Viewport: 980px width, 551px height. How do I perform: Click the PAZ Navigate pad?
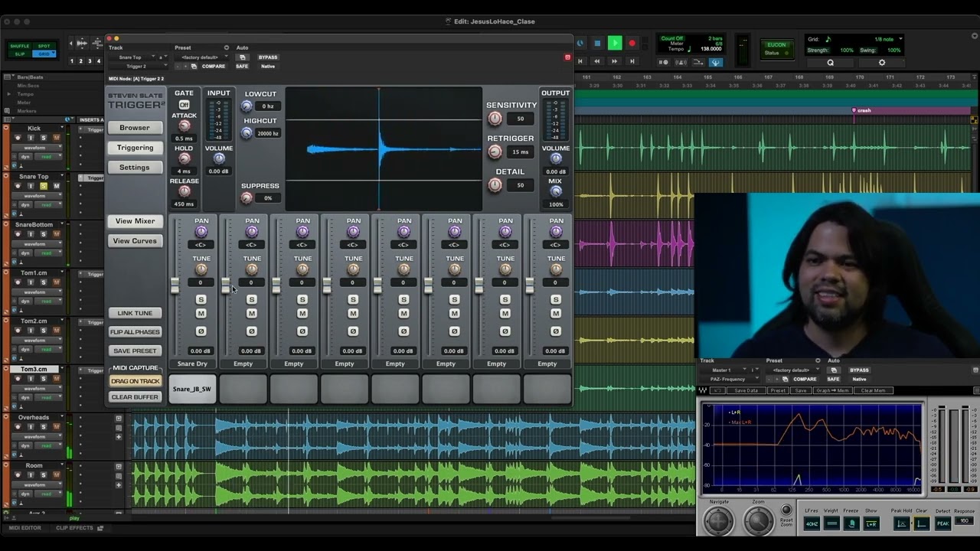pos(719,520)
